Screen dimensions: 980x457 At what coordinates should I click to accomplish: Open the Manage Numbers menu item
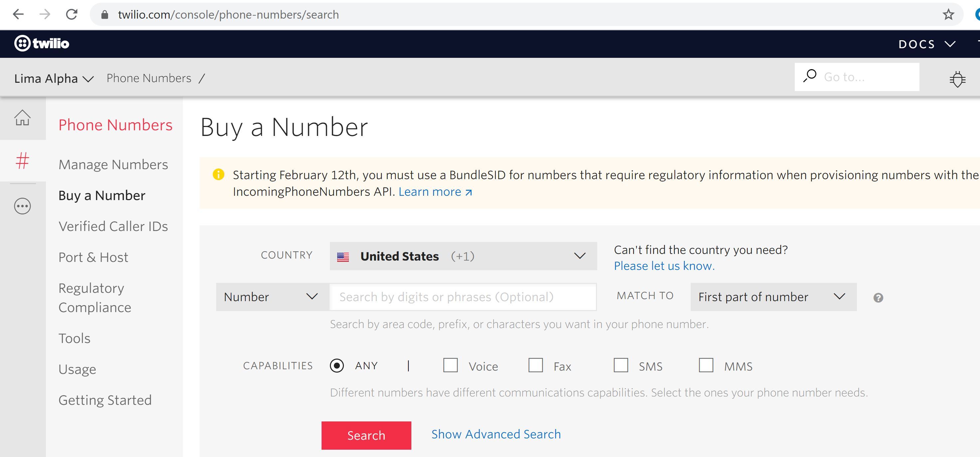[113, 164]
